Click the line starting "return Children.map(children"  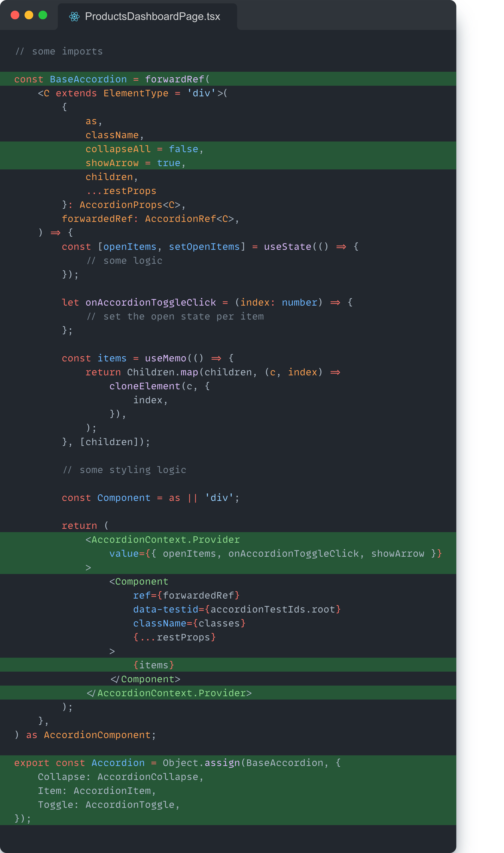pos(213,372)
